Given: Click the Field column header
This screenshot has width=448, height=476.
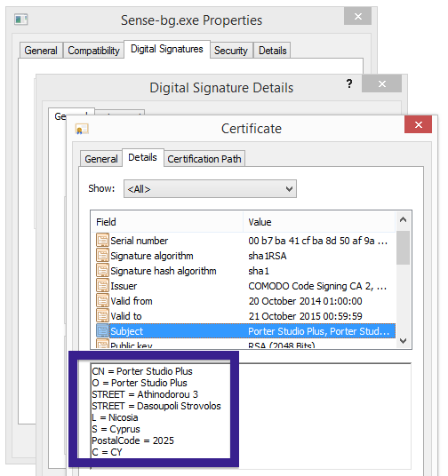Looking at the screenshot, I should (167, 222).
